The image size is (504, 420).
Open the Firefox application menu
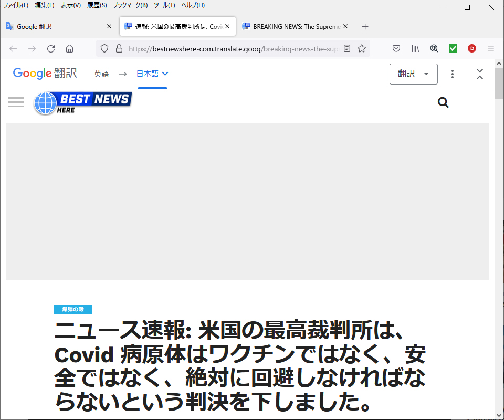pyautogui.click(x=491, y=48)
